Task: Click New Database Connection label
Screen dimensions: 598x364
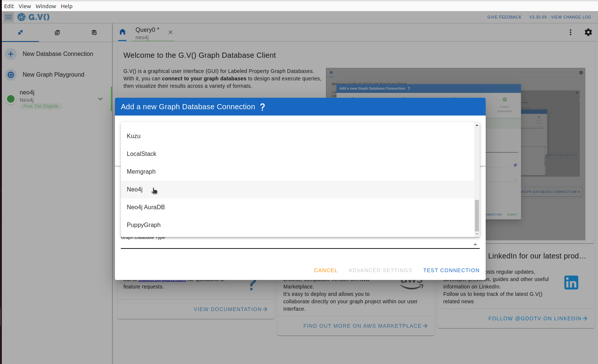Action: tap(58, 54)
